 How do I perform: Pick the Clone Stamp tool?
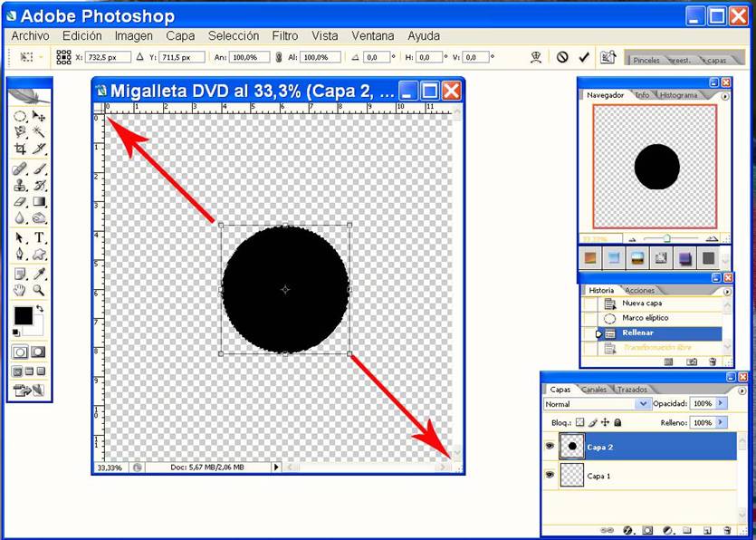20,186
